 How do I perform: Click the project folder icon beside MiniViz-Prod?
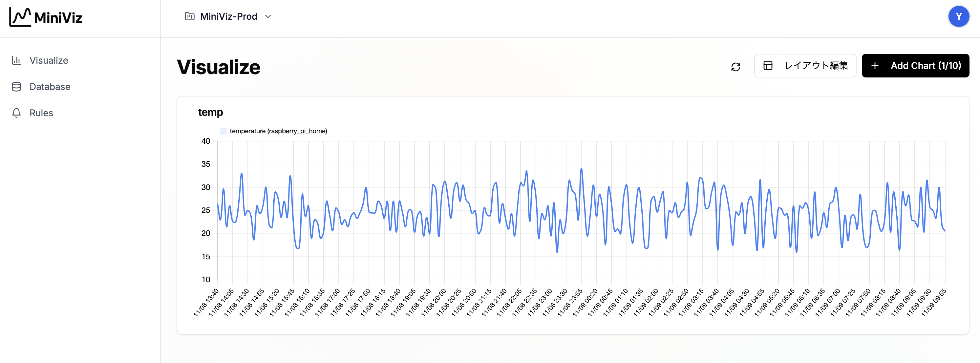pyautogui.click(x=189, y=16)
